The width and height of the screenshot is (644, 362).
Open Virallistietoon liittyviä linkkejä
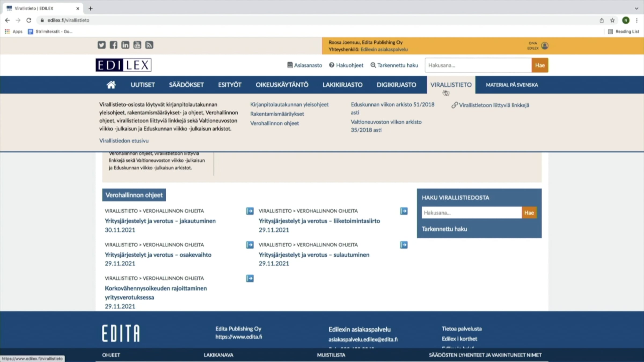click(x=490, y=105)
